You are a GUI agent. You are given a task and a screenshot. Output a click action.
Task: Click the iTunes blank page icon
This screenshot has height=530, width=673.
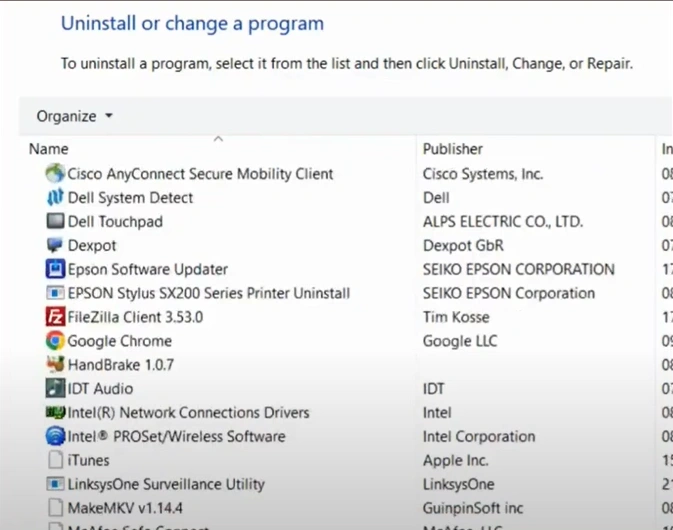pos(55,460)
